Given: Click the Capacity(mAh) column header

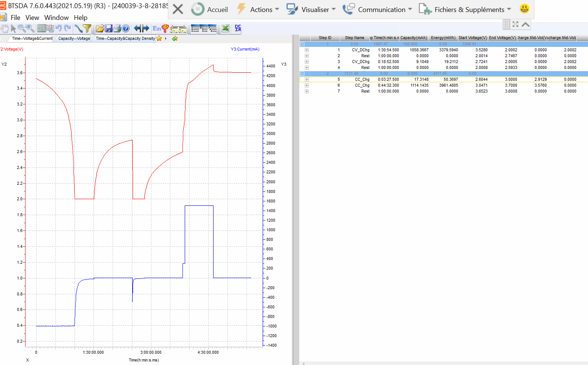Looking at the screenshot, I should coord(414,38).
